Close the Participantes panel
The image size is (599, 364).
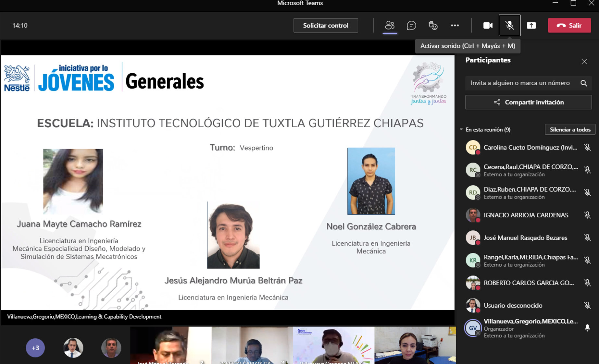(x=584, y=61)
